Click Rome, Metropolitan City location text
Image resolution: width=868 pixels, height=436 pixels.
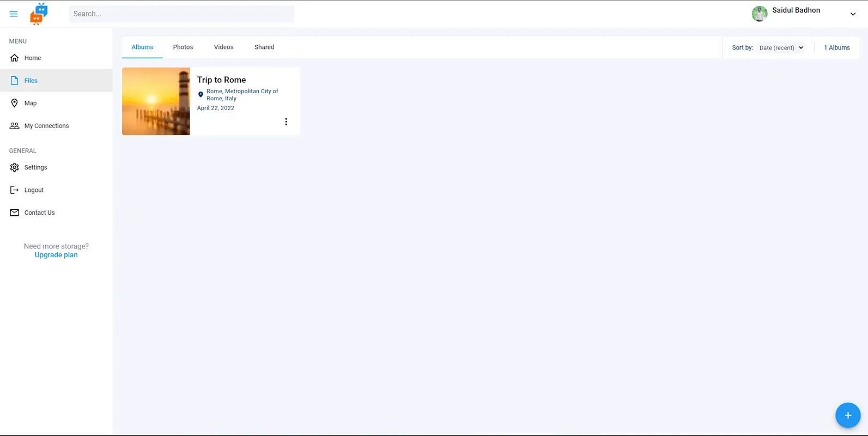242,95
